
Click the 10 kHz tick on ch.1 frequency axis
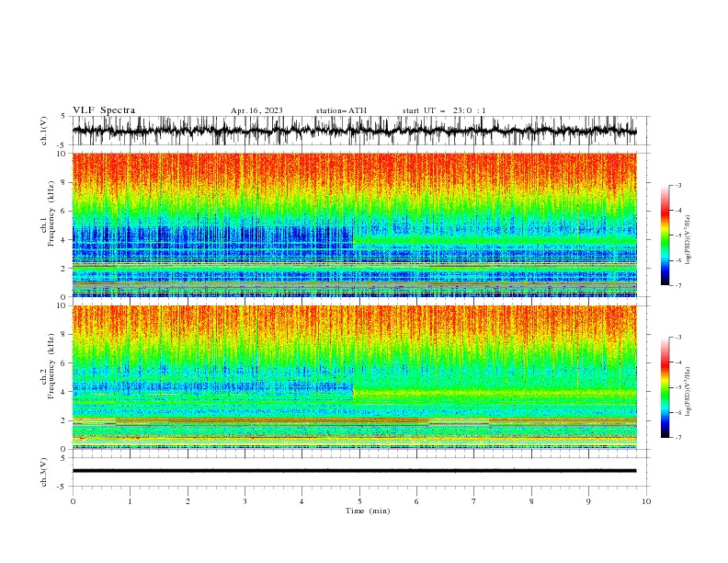(x=63, y=154)
